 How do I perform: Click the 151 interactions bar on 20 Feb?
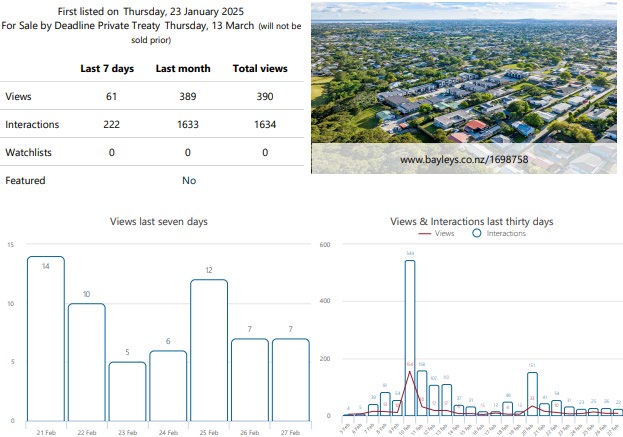pos(532,394)
